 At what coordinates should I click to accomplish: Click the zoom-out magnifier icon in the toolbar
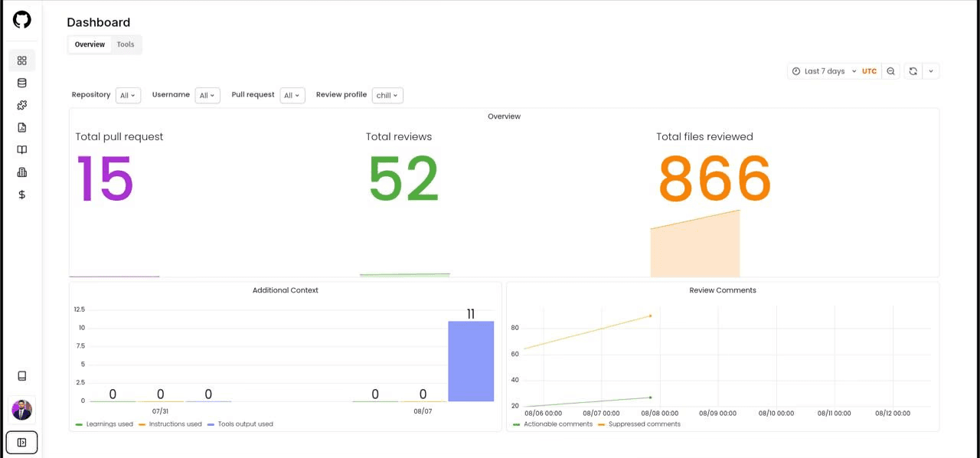[x=890, y=70]
